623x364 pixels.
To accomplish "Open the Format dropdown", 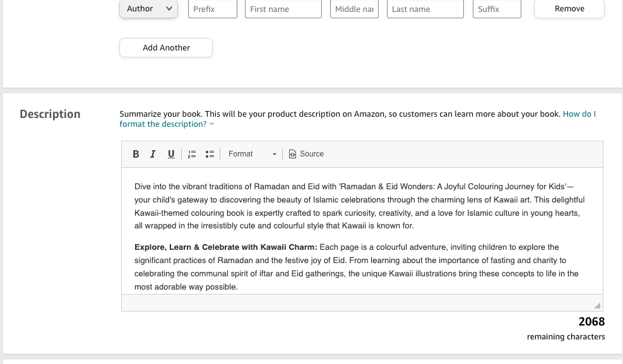I will pyautogui.click(x=252, y=154).
